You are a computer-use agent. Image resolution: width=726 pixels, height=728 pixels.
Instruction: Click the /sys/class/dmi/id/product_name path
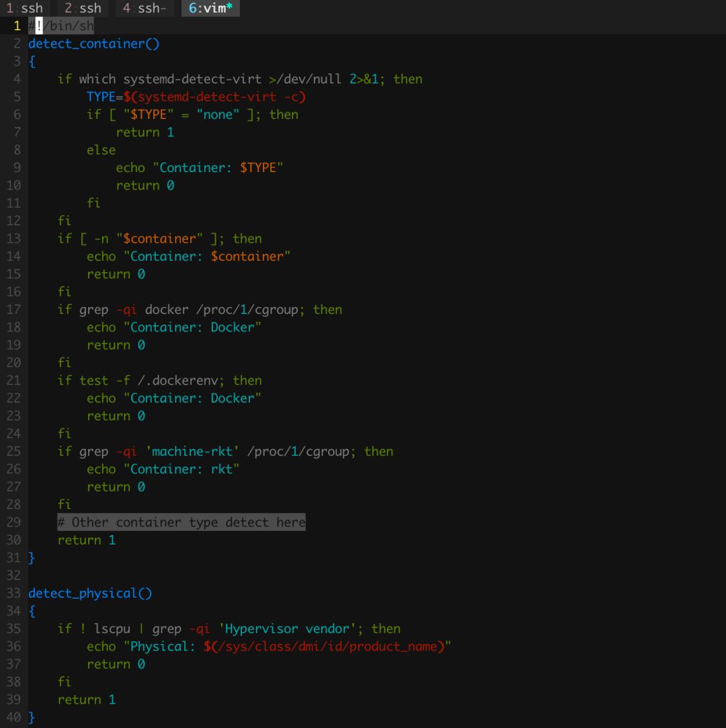tap(327, 646)
